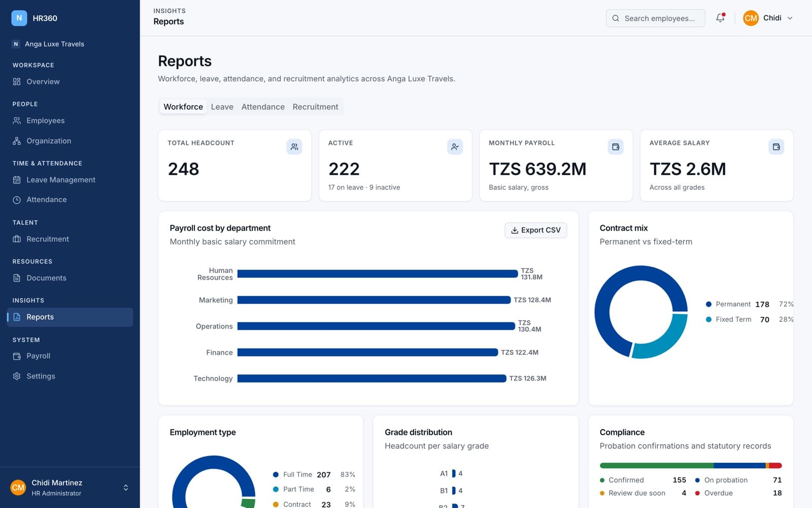Screen dimensions: 812x508
Task: Click the CM avatar in top bar
Action: (751, 18)
